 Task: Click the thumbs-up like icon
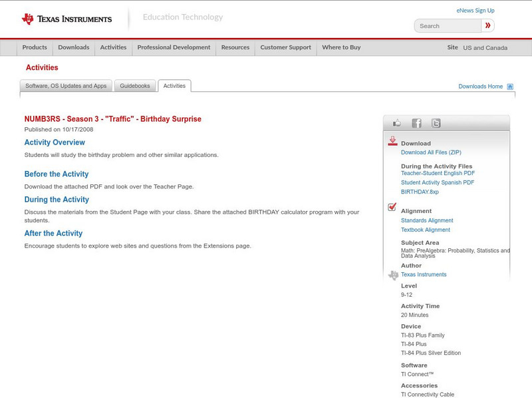point(397,123)
